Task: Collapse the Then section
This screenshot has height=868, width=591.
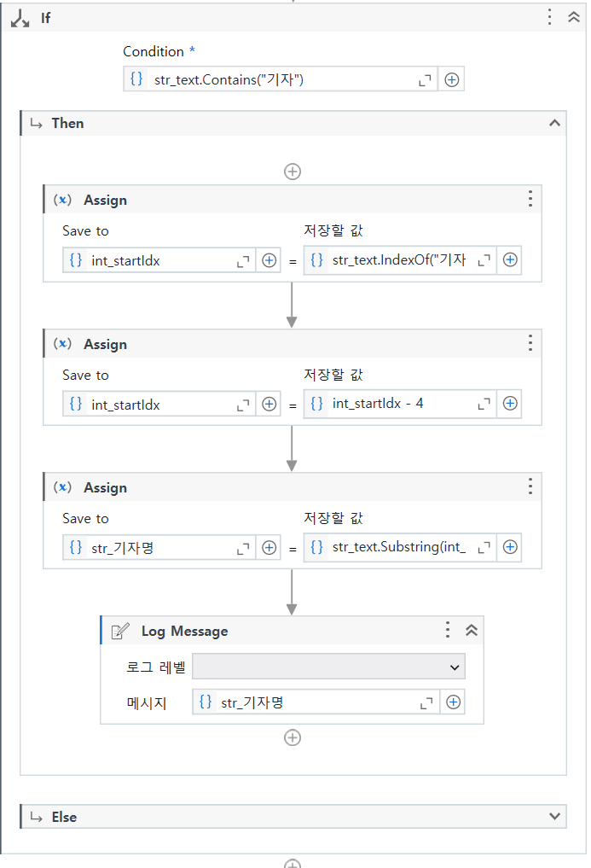Action: coord(554,123)
